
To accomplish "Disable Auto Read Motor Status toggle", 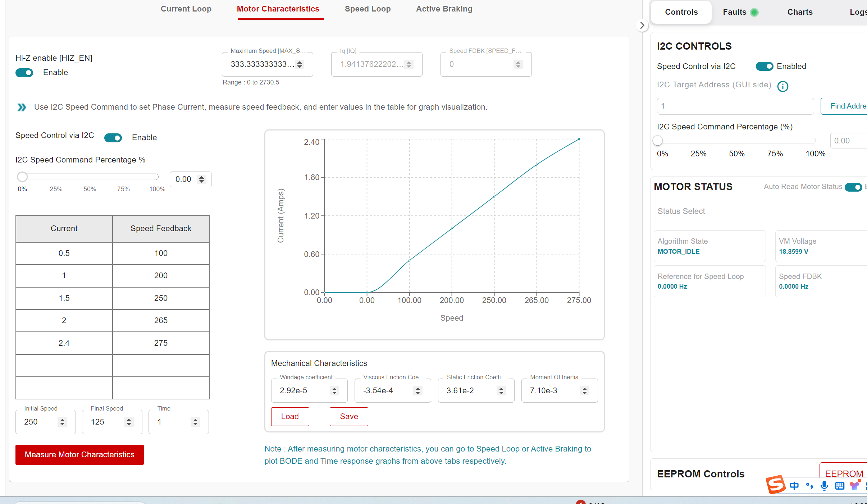I will tap(853, 187).
